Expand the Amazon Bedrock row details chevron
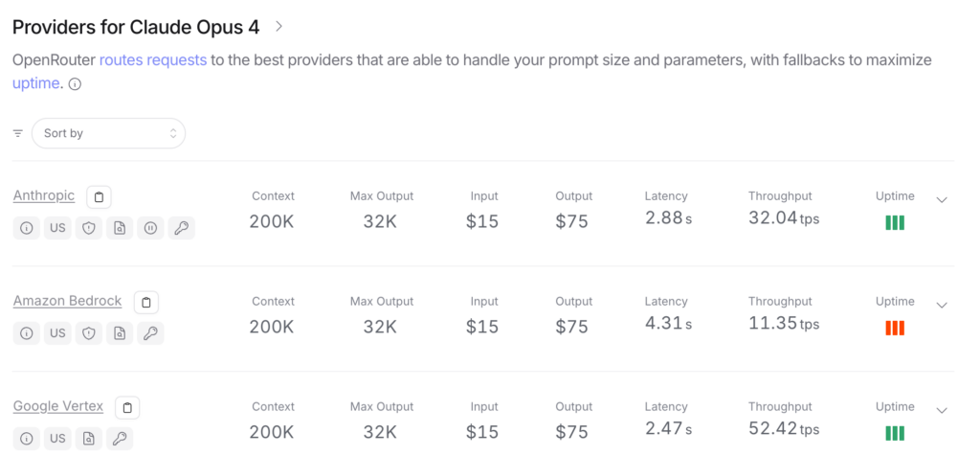The image size is (980, 456). (942, 305)
